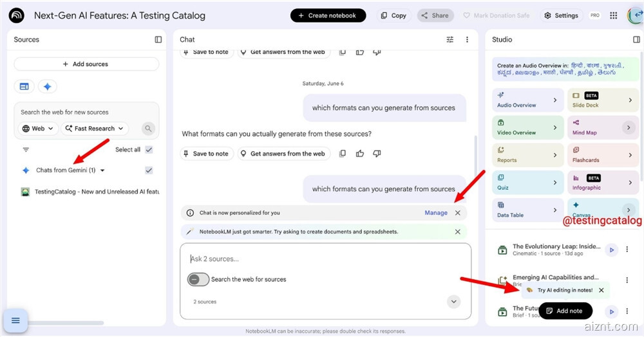Open TestingCatalog source item
This screenshot has height=337, width=644.
point(90,192)
